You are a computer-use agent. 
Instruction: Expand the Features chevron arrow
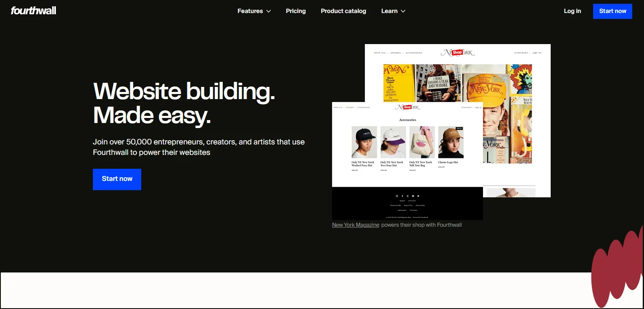269,11
